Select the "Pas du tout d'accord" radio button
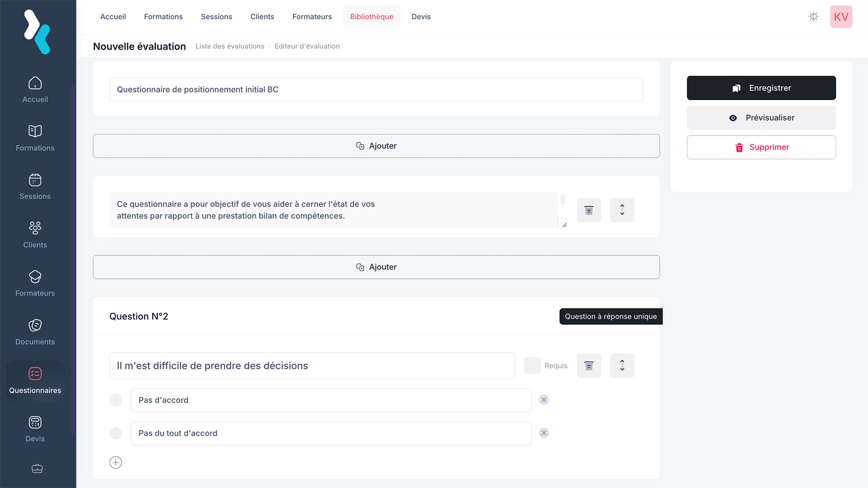This screenshot has height=488, width=868. coord(116,433)
